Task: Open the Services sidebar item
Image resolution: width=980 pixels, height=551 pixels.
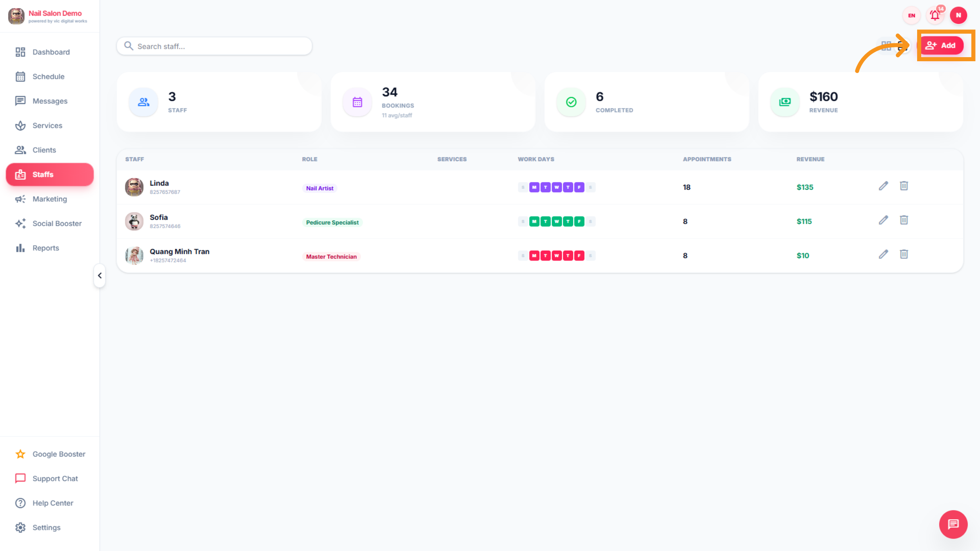Action: pos(47,126)
